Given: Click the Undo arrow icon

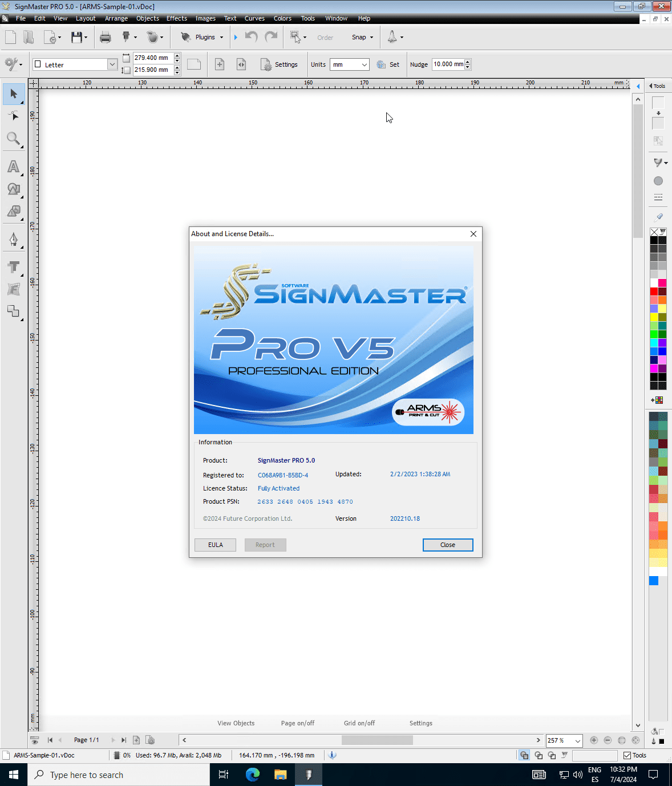Looking at the screenshot, I should point(251,37).
